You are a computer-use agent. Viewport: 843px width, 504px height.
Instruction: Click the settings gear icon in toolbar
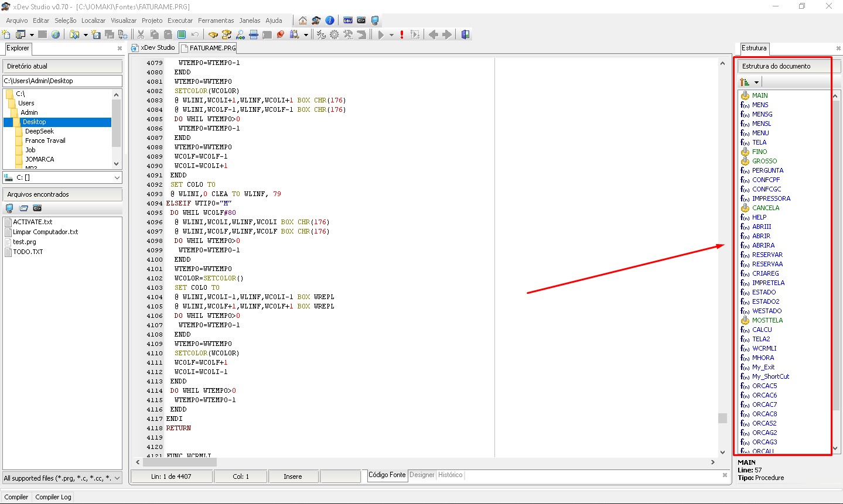coord(334,35)
